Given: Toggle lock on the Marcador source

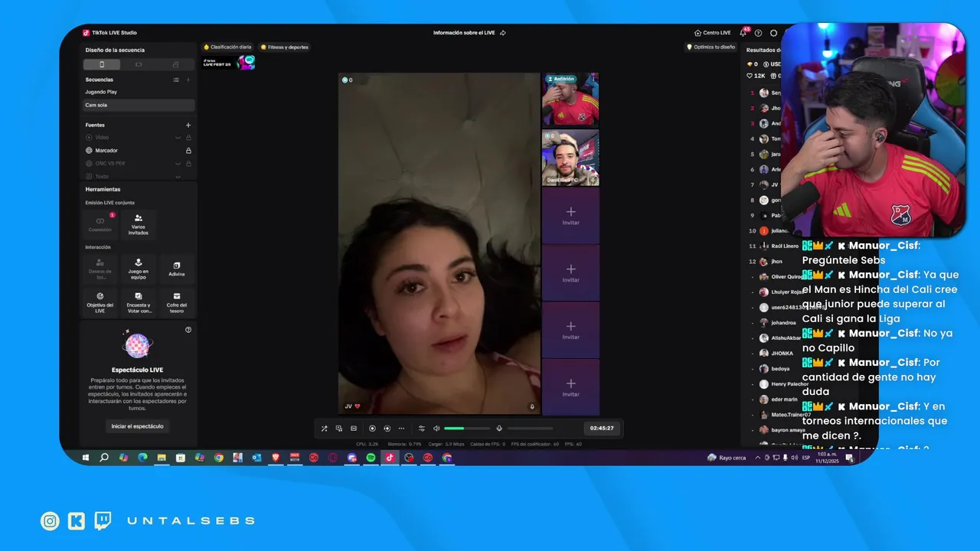Looking at the screenshot, I should (x=188, y=151).
